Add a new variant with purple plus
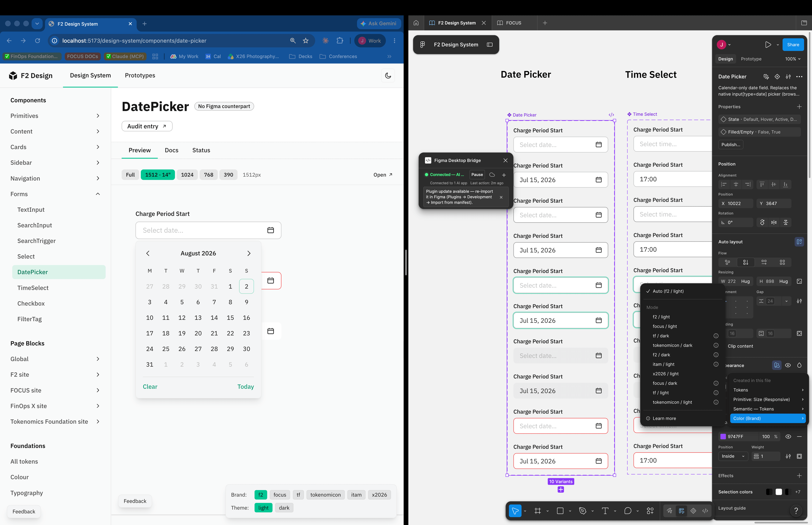Screen dimensions: 812x525 pyautogui.click(x=561, y=489)
